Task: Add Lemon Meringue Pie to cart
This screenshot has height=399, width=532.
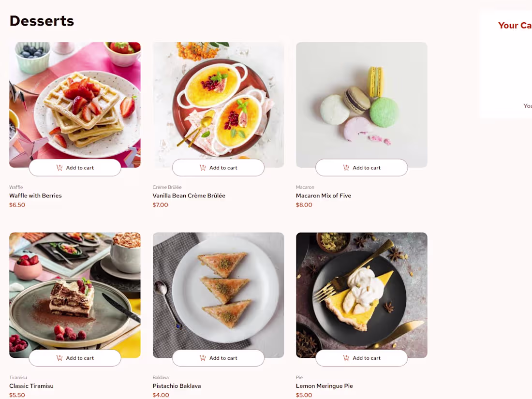Action: pos(361,358)
